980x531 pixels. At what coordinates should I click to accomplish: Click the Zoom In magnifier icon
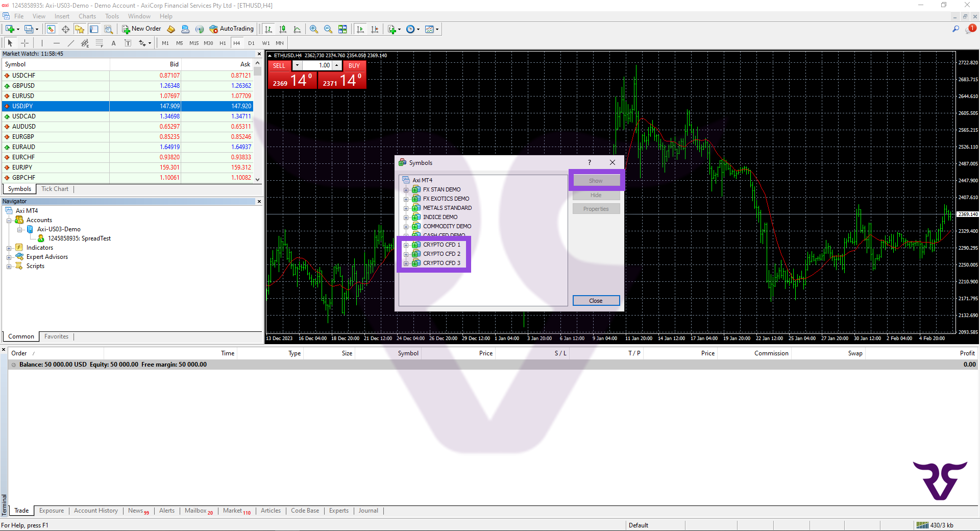pyautogui.click(x=314, y=29)
